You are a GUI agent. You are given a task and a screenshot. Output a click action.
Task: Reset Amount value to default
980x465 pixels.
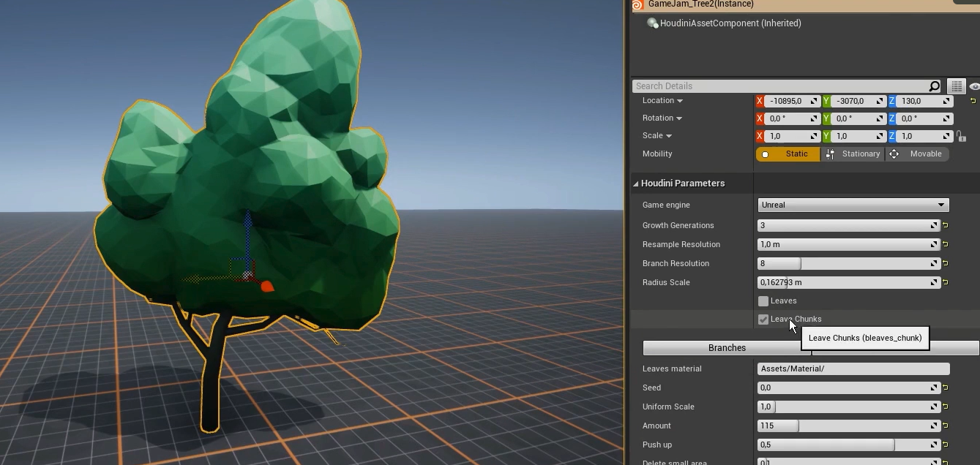pyautogui.click(x=946, y=426)
